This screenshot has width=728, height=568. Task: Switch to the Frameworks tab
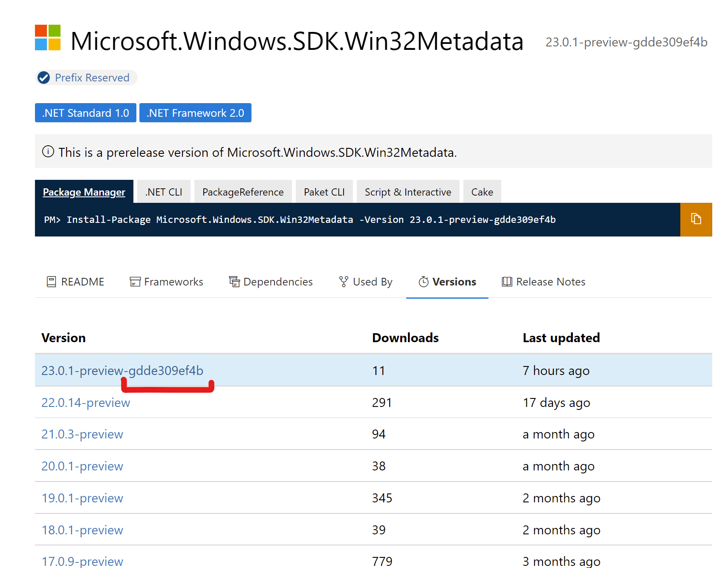click(x=166, y=281)
